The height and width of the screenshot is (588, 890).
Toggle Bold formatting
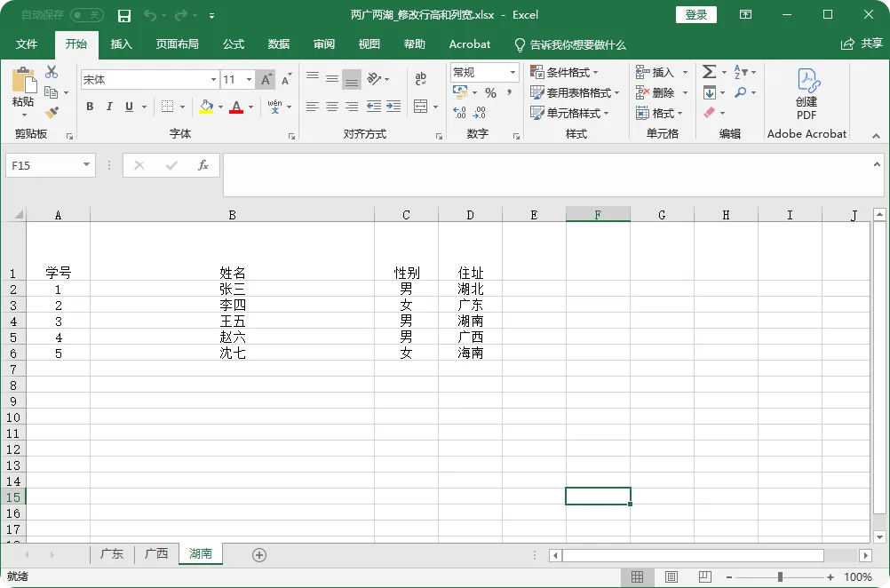coord(90,106)
